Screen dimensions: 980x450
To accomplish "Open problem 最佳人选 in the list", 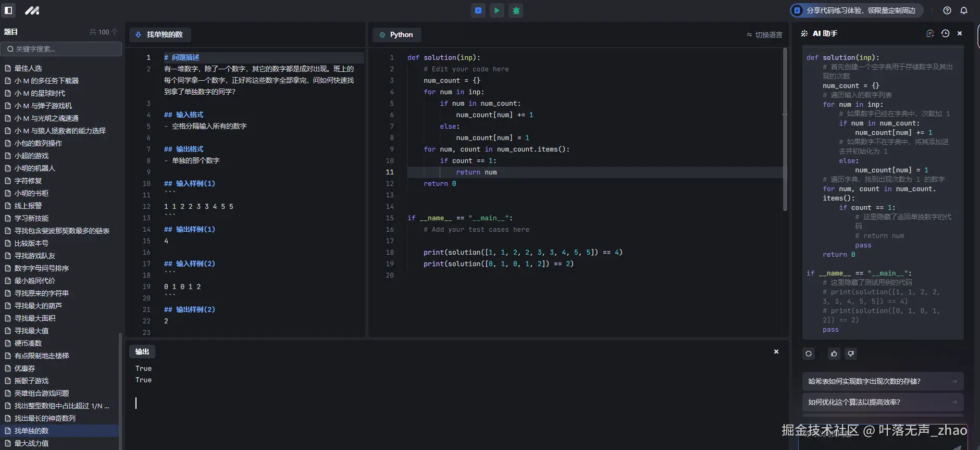I will tap(28, 68).
